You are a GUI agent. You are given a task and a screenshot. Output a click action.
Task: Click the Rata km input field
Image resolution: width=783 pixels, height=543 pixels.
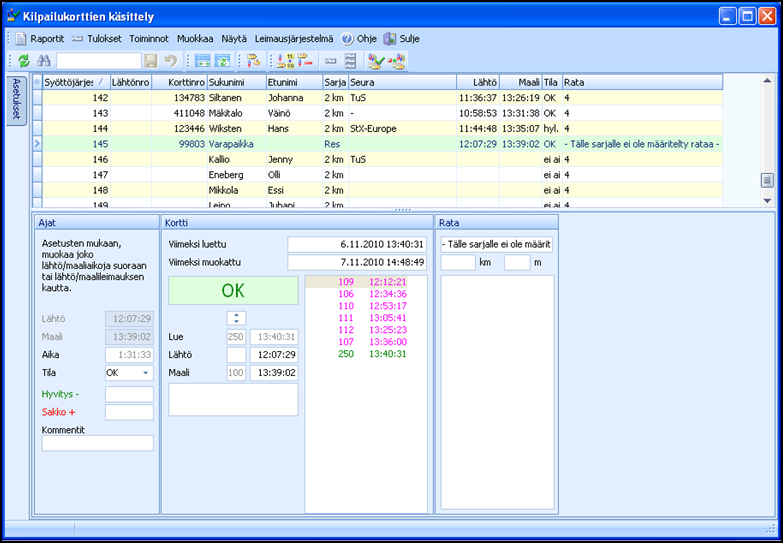pos(458,262)
